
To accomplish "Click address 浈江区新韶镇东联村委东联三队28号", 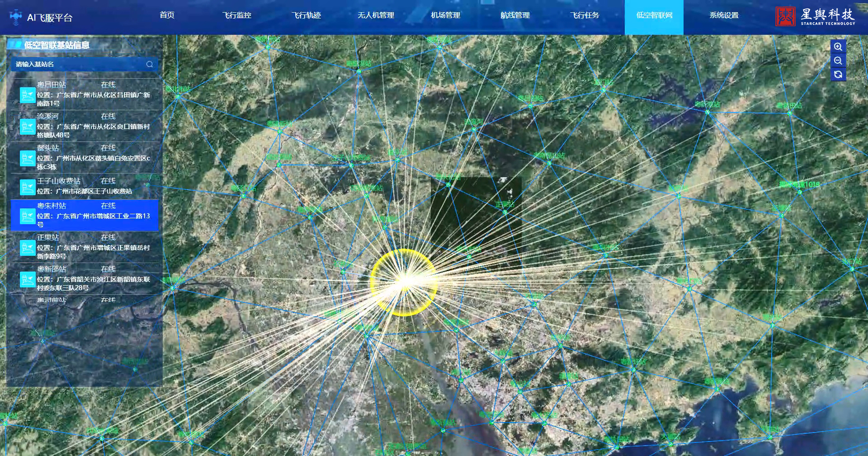I will [x=94, y=283].
